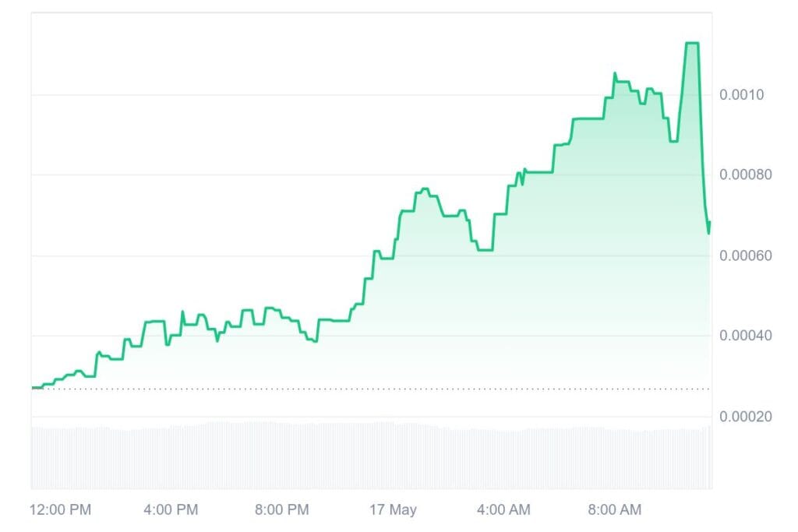Click the 0.0010 price axis label
Screen dimensions: 798x532
(742, 94)
